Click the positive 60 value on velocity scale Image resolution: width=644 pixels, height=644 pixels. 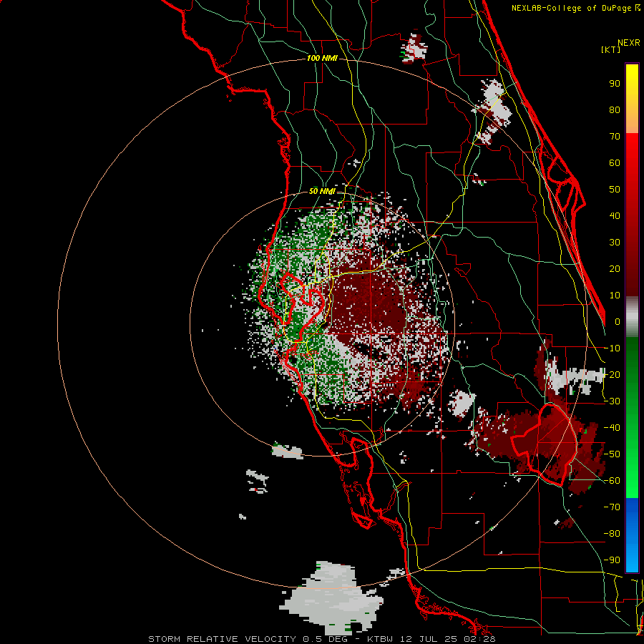click(x=615, y=162)
